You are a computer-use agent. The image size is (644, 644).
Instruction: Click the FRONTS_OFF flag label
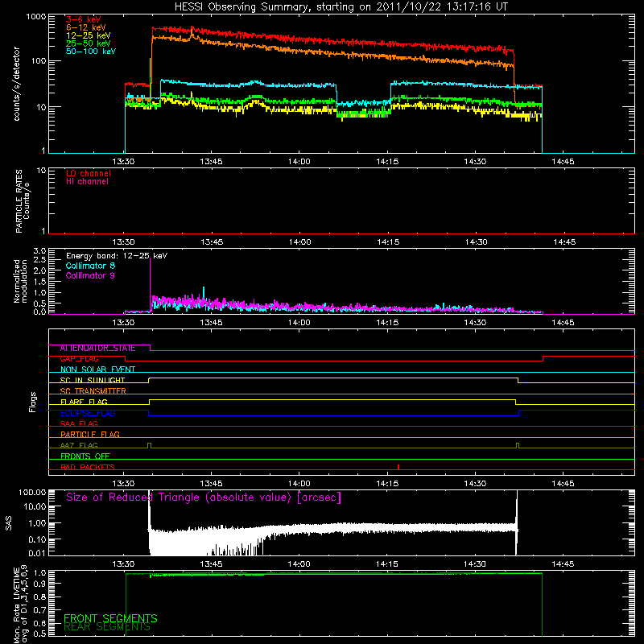(85, 456)
